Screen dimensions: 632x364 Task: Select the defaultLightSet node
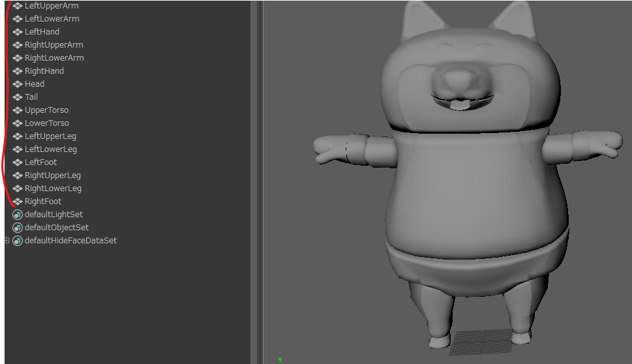point(53,215)
